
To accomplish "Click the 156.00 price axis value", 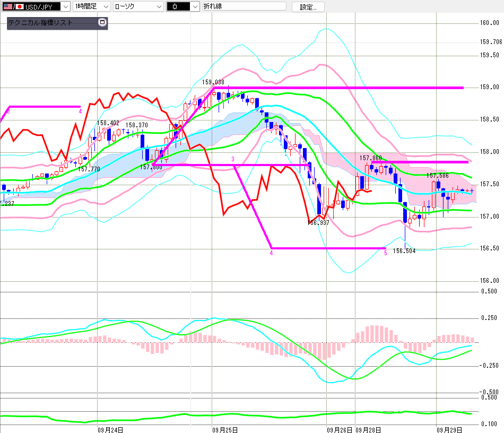I will tap(490, 281).
